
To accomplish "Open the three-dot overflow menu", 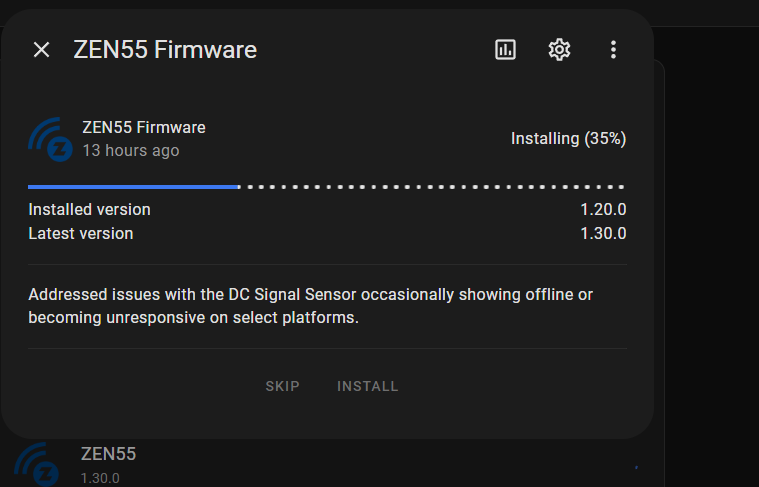I will coord(613,50).
